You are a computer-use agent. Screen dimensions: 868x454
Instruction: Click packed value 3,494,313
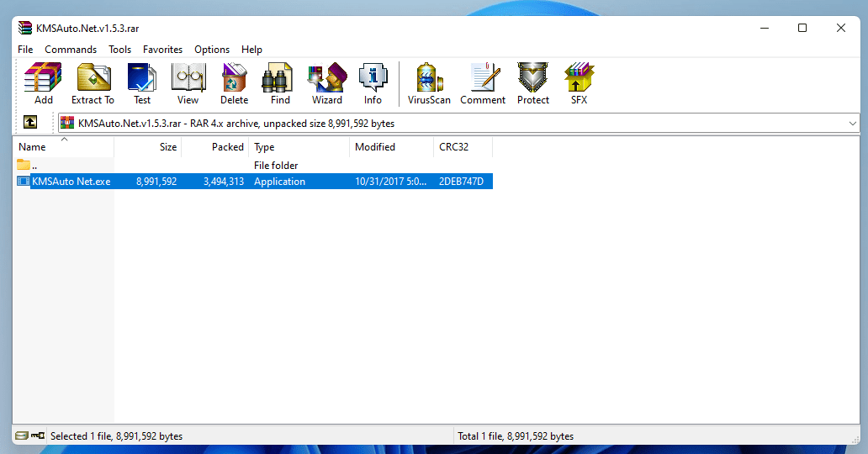(224, 181)
